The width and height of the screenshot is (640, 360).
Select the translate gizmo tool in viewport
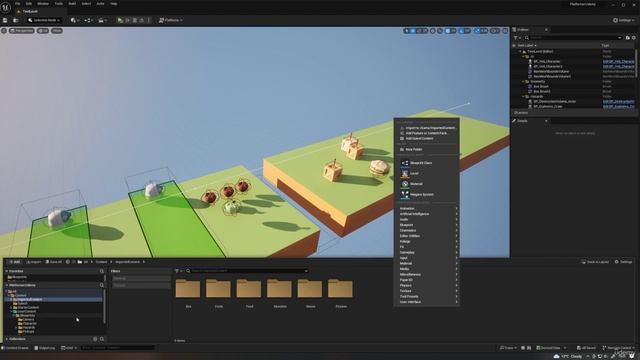(413, 31)
